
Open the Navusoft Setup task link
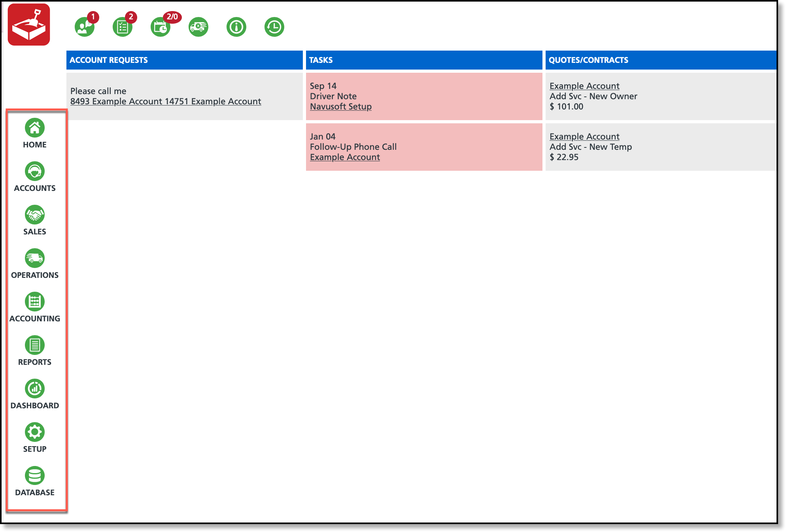click(x=341, y=107)
